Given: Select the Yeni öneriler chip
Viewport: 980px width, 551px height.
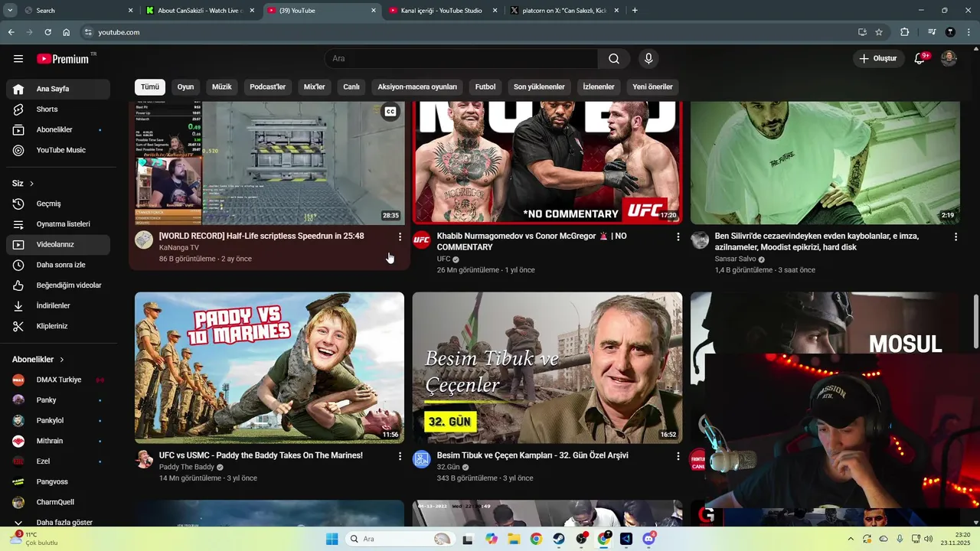Looking at the screenshot, I should (652, 86).
